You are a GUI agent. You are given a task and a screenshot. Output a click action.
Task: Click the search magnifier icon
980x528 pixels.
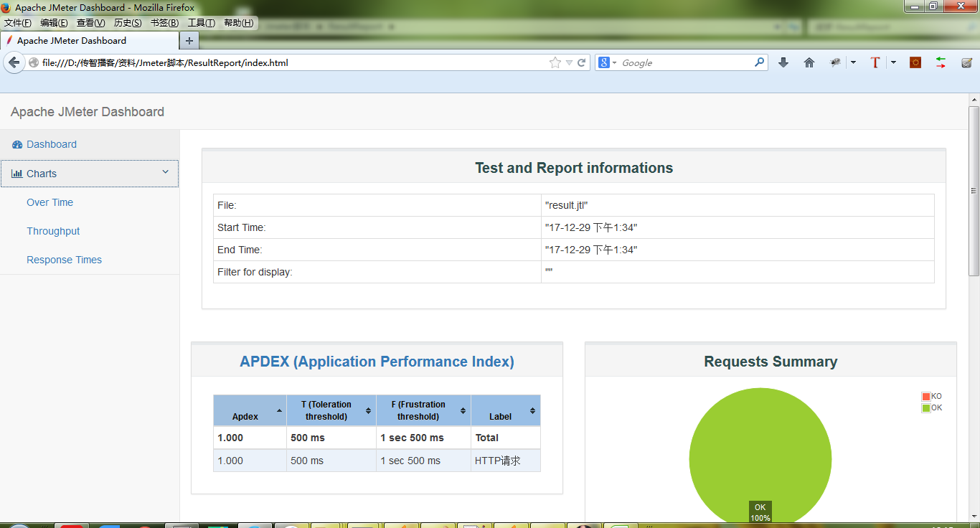point(759,62)
